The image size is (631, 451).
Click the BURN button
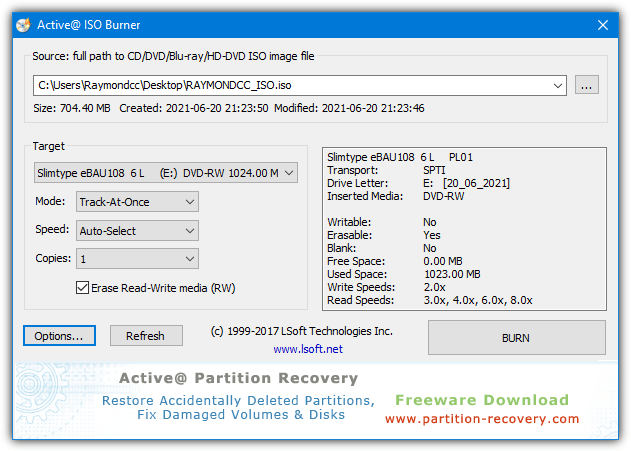(516, 338)
